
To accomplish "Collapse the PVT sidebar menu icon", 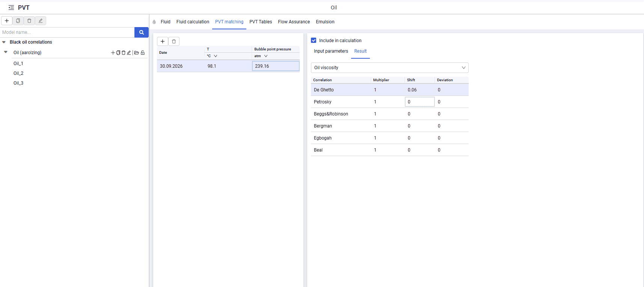I will (11, 8).
